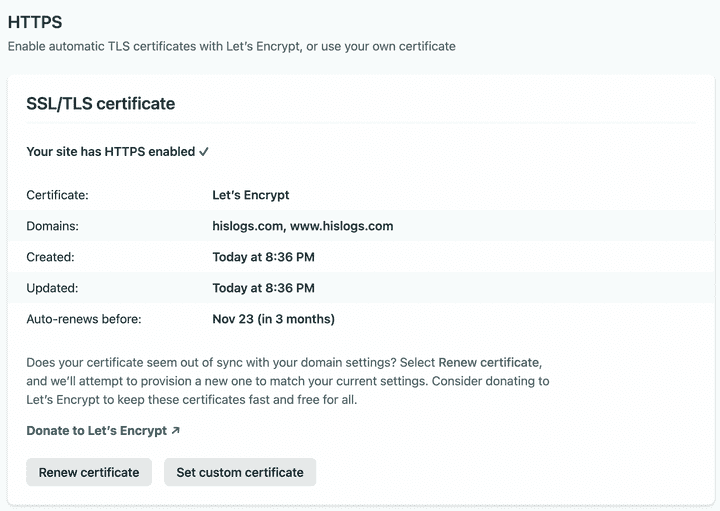Click the SSL/TLS certificate section title
Viewport: 720px width, 511px height.
click(x=100, y=103)
